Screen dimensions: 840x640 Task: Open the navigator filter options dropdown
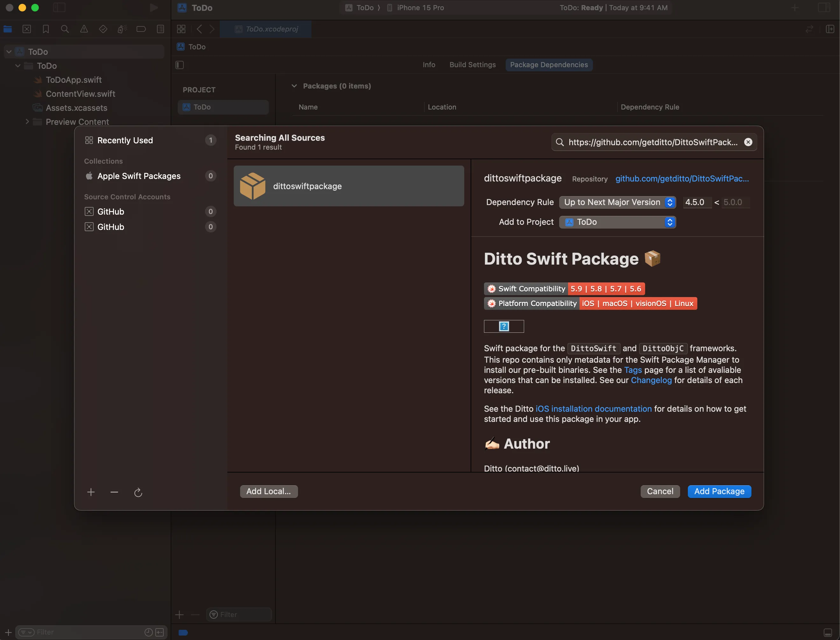coord(26,632)
